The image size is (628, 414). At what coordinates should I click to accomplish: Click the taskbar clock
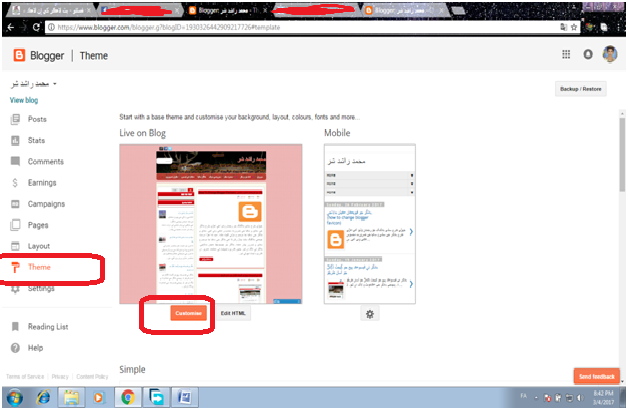click(603, 397)
